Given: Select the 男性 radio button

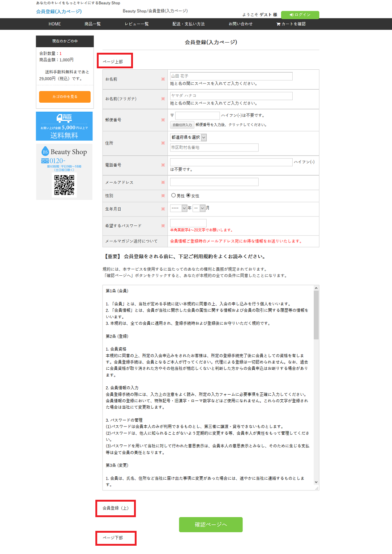Looking at the screenshot, I should (173, 196).
